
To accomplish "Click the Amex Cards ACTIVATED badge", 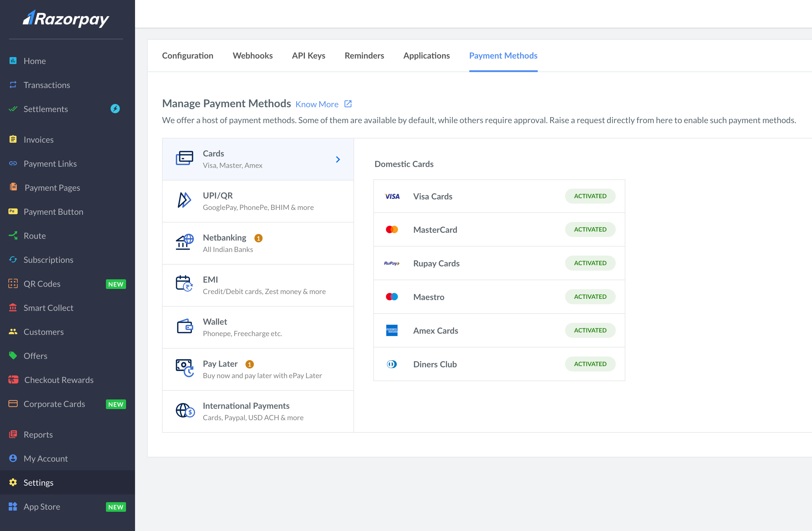I will pos(590,330).
